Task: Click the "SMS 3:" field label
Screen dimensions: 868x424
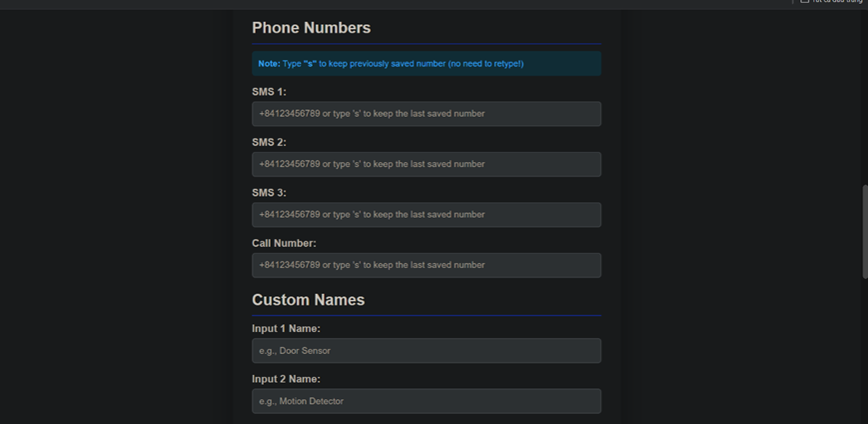Action: 269,193
